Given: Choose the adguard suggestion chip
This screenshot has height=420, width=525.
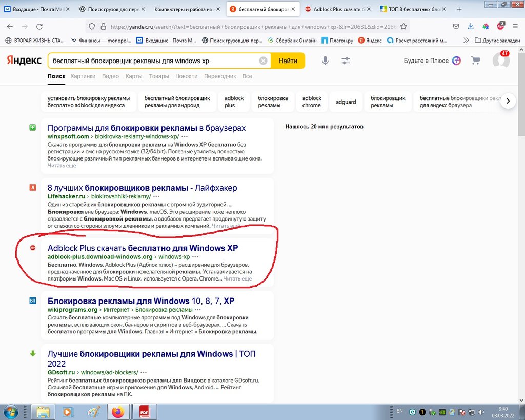Looking at the screenshot, I should [346, 102].
